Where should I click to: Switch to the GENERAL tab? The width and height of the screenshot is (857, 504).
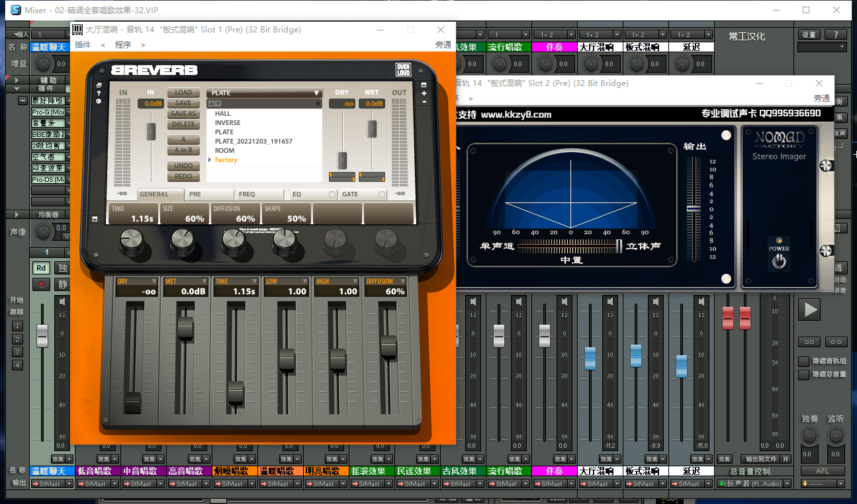pyautogui.click(x=161, y=194)
